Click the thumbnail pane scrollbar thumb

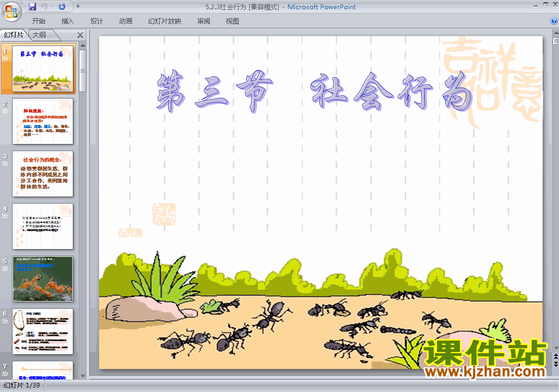coord(83,71)
